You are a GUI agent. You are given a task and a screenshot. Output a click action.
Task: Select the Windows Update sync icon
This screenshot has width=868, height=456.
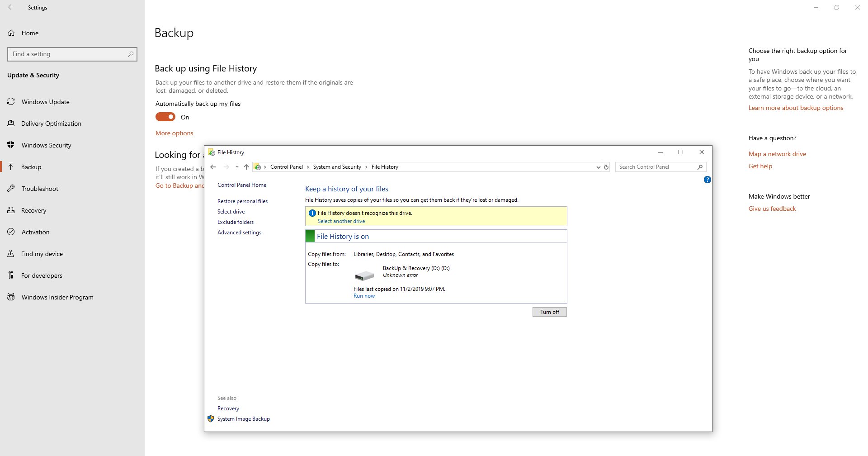click(11, 102)
